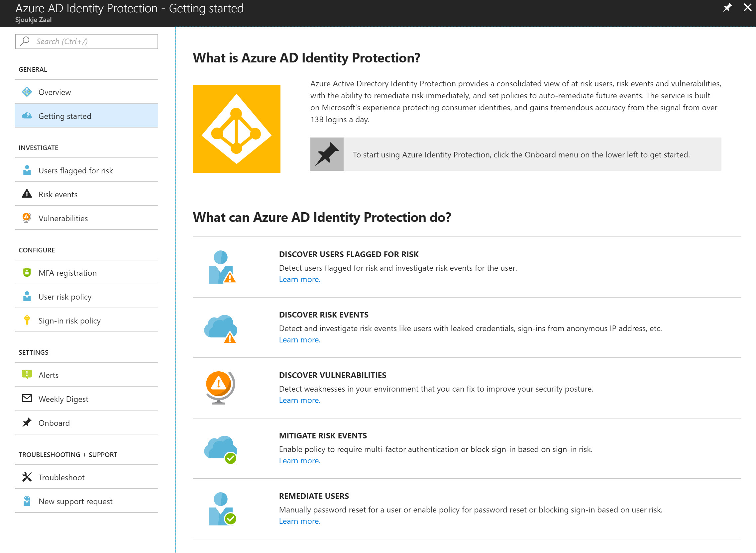Open Users flagged for risk menu item
This screenshot has width=756, height=553.
pyautogui.click(x=87, y=170)
